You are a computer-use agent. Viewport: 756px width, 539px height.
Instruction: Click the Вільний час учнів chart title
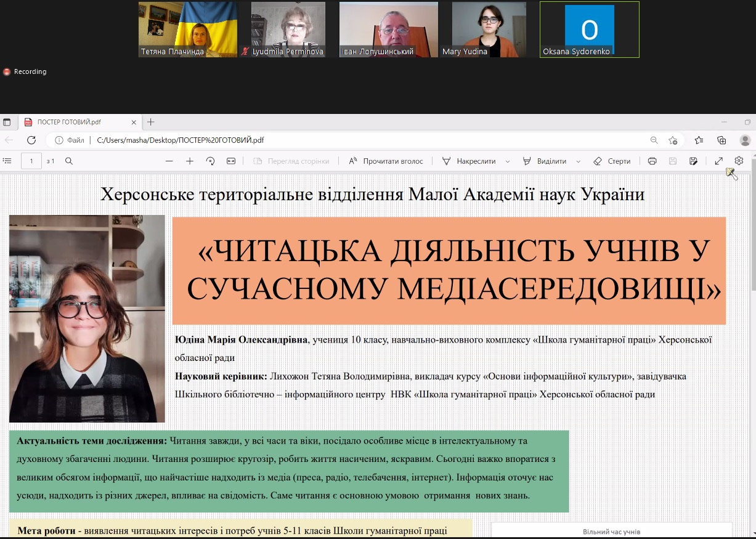coord(611,532)
